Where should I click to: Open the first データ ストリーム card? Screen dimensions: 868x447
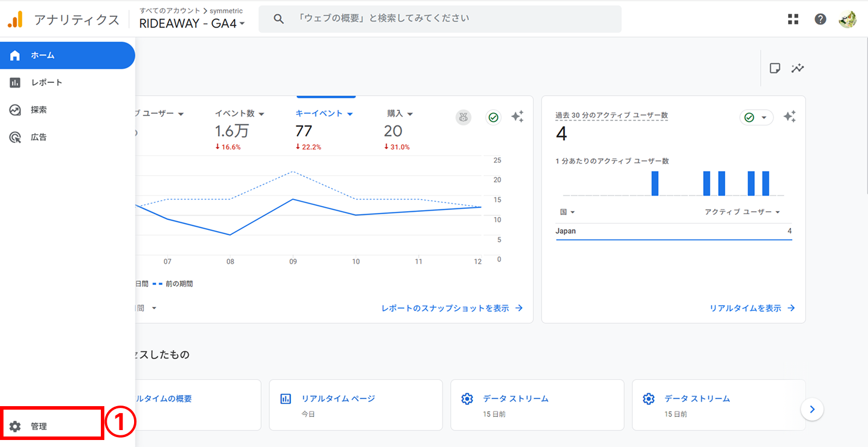[x=537, y=405]
